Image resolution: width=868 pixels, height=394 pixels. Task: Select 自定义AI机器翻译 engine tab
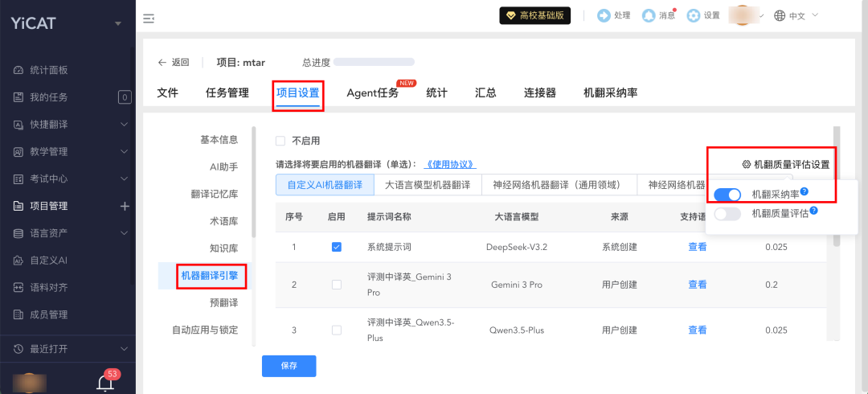325,185
